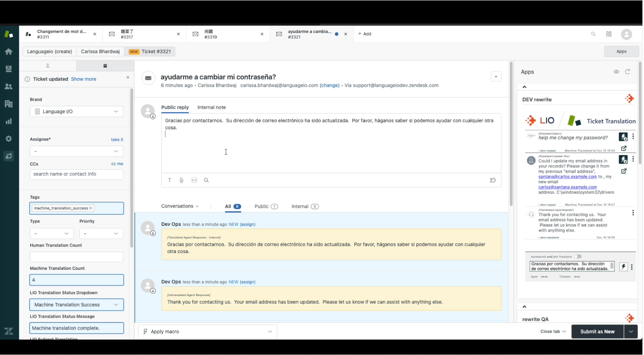Click the Languageio (create) breadcrumb

pyautogui.click(x=50, y=51)
